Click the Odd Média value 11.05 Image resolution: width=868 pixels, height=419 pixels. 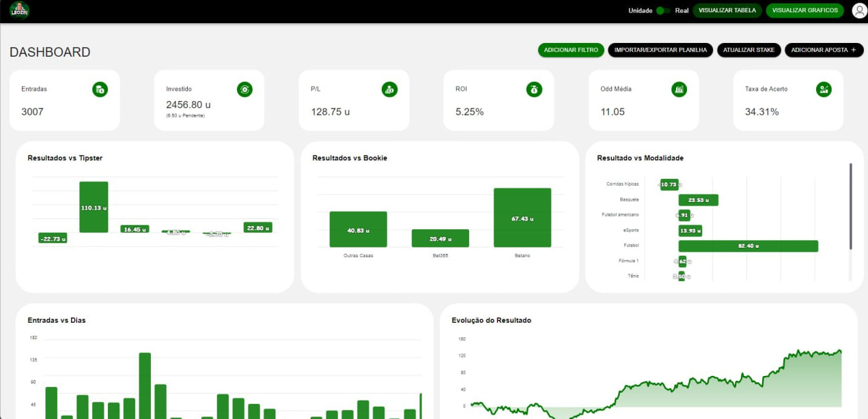[613, 112]
